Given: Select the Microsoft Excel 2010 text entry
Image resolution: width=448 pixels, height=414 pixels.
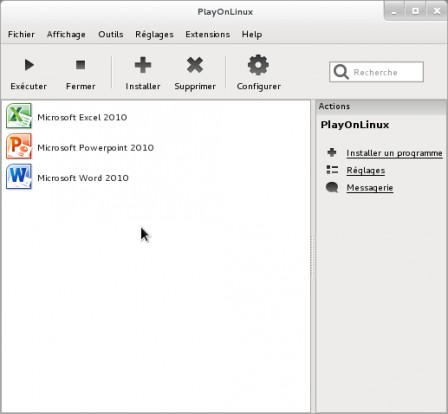Looking at the screenshot, I should [82, 117].
